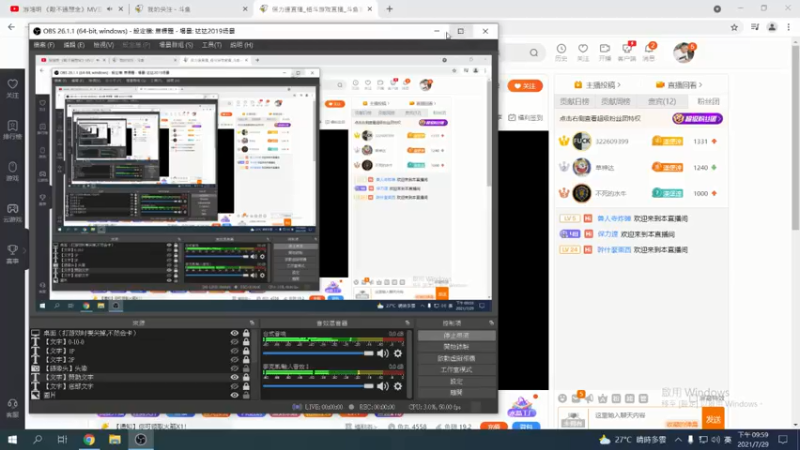800x450 pixels.
Task: Click the OBS icon in the taskbar
Action: [141, 439]
